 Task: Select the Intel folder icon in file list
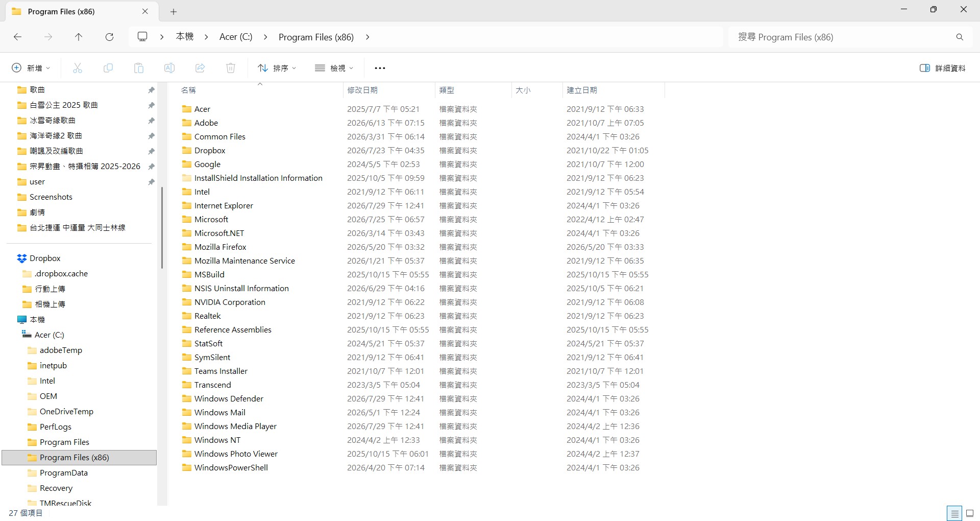(187, 192)
